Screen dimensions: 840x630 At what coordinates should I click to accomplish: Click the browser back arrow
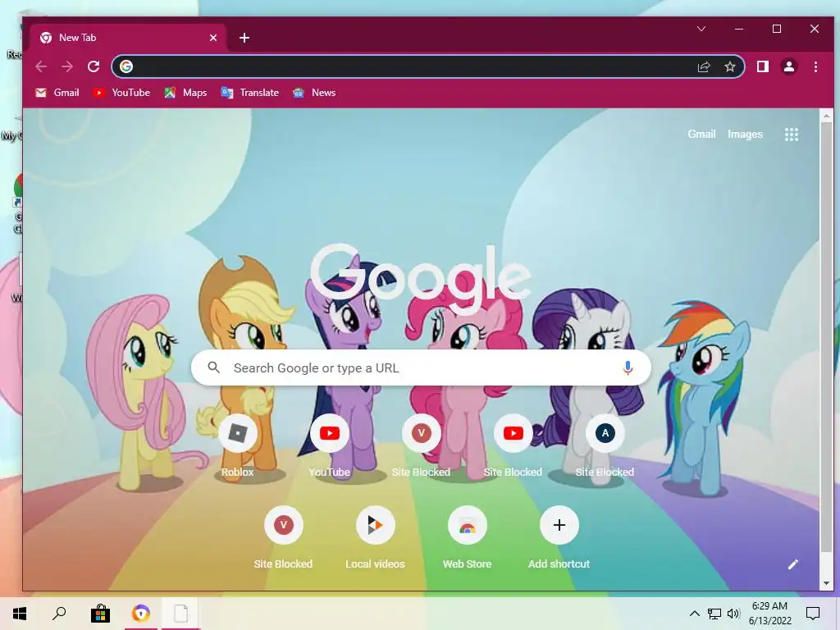[41, 66]
